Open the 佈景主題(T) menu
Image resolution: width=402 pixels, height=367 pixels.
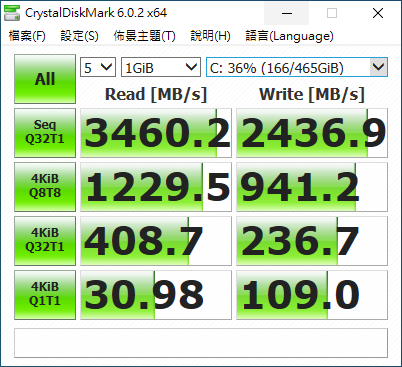point(144,36)
